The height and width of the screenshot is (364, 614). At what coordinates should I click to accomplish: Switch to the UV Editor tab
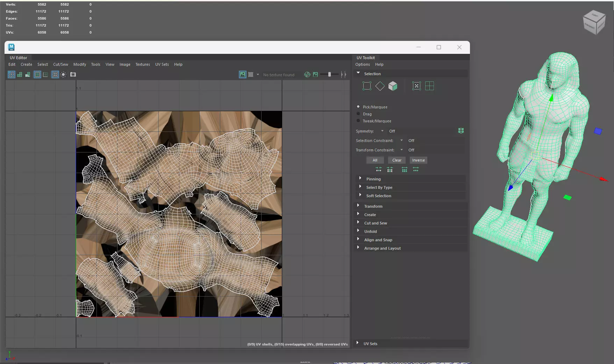point(18,58)
